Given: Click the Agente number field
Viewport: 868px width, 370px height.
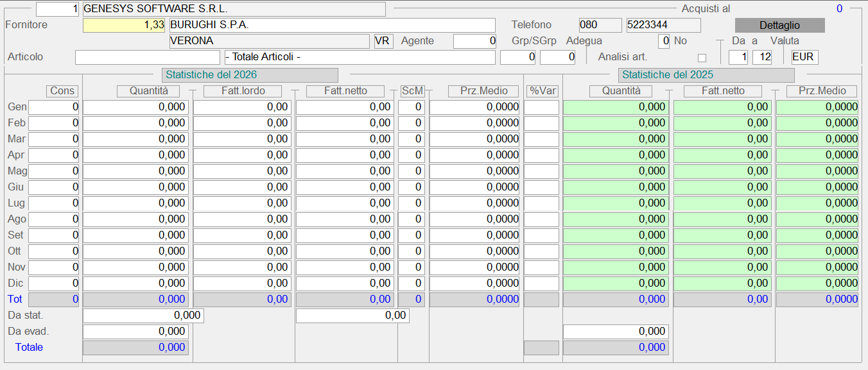Looking at the screenshot, I should coord(475,42).
